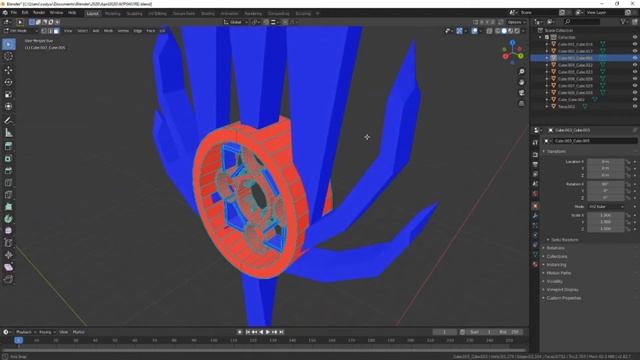
Task: Open the Mesh menu in viewport header
Action: [108, 31]
